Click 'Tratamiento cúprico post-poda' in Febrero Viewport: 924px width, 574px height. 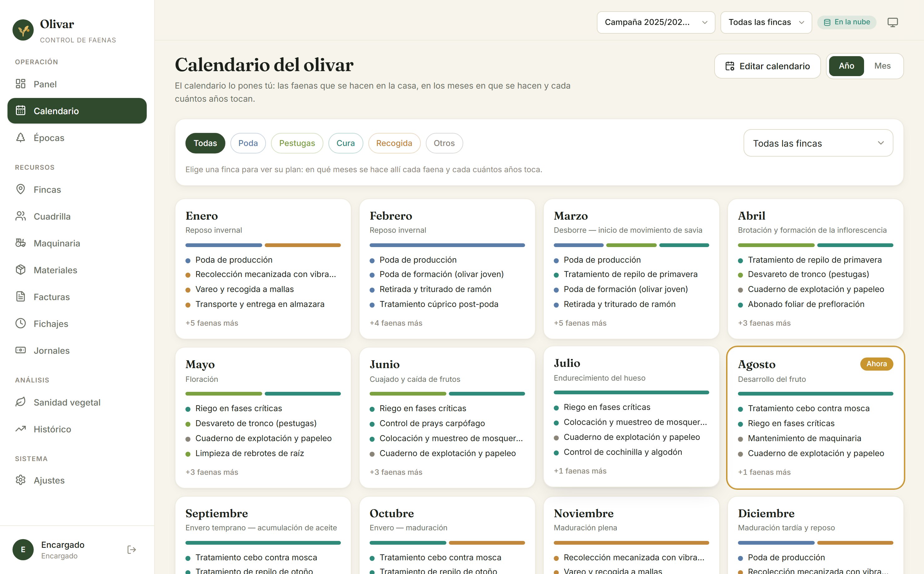pos(439,304)
